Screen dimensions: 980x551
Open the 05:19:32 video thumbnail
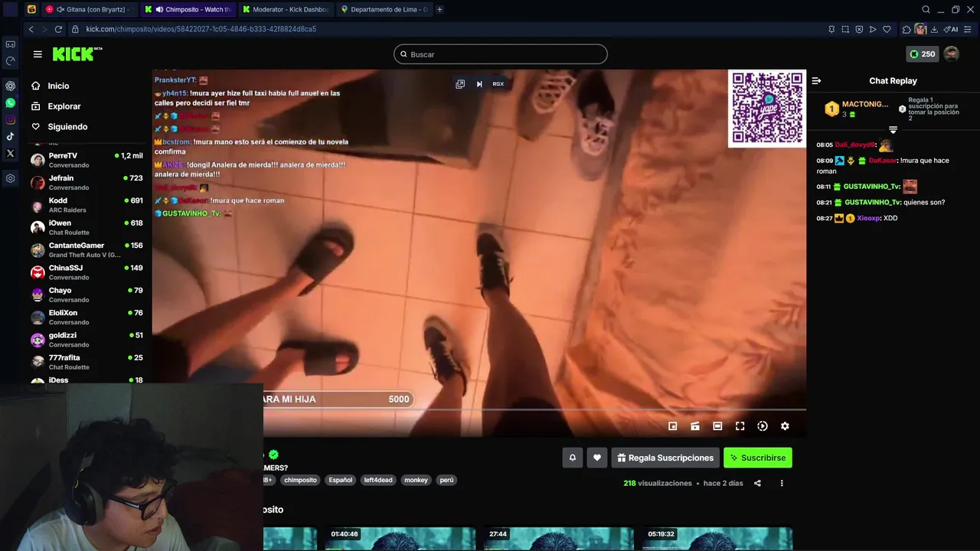[x=717, y=539]
